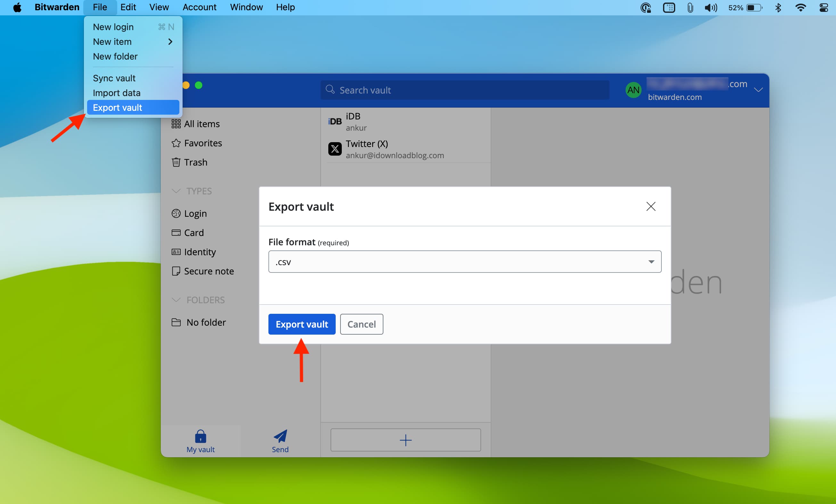Open My vault lock icon tab

(201, 436)
